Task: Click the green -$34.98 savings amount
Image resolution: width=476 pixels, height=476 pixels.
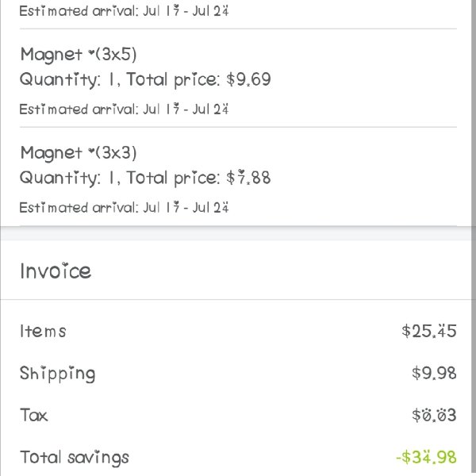Action: point(427,457)
